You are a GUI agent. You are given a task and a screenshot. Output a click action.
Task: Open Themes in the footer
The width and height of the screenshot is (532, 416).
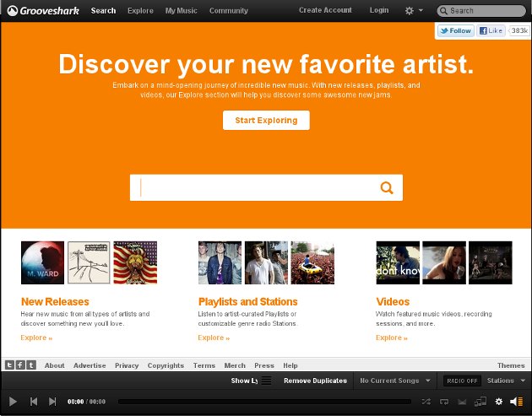(511, 365)
